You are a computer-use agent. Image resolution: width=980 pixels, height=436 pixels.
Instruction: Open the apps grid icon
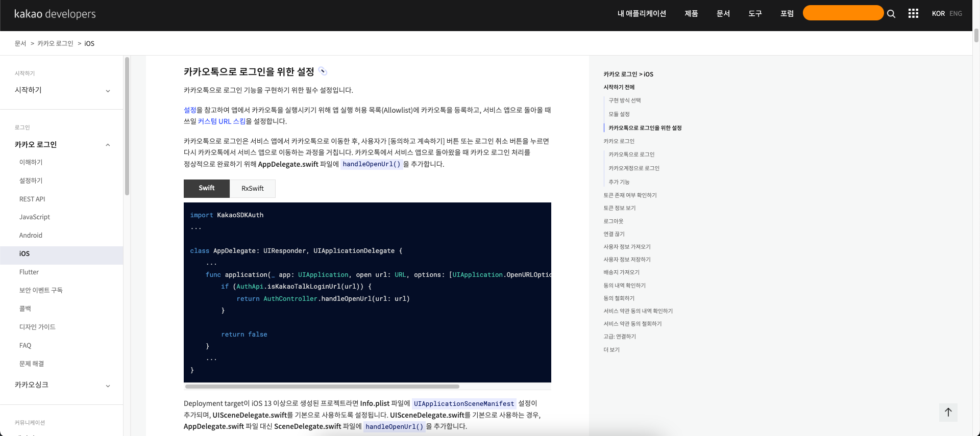click(x=913, y=14)
